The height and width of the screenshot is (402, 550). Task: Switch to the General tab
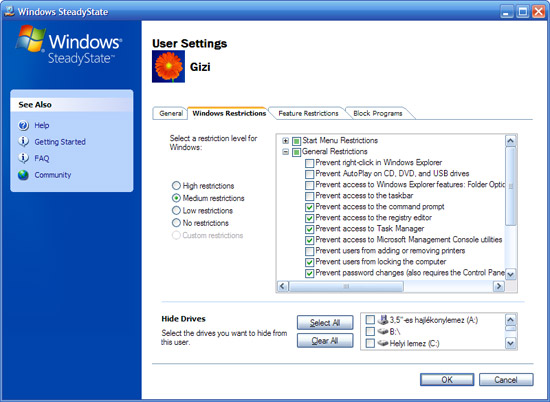[x=170, y=113]
